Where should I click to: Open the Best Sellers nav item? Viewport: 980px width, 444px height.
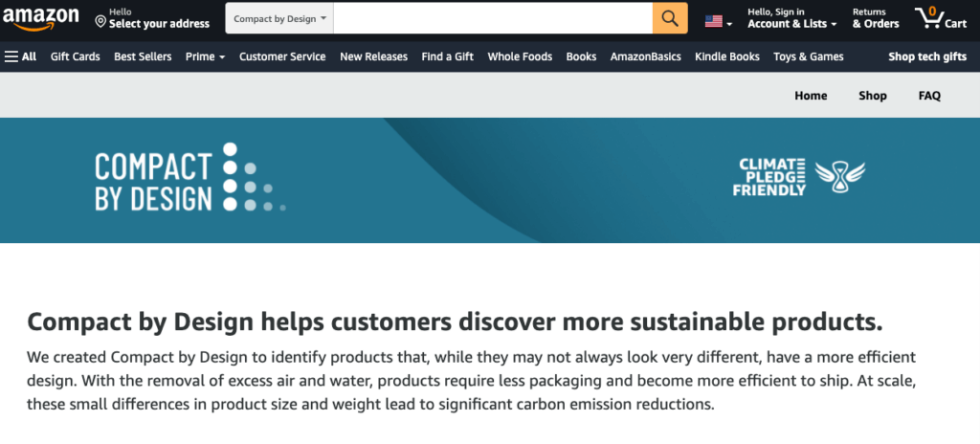click(x=143, y=56)
